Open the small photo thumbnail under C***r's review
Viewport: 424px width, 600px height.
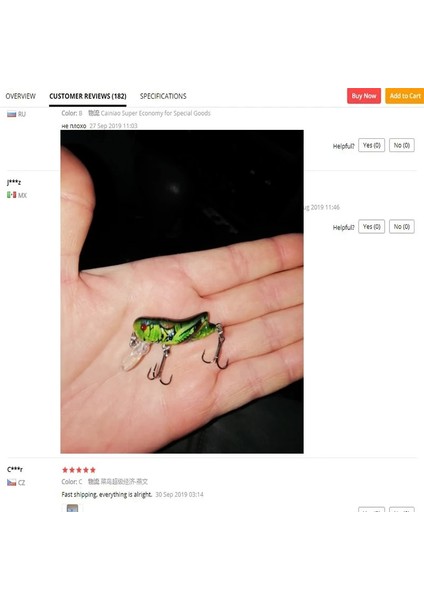[x=72, y=508]
